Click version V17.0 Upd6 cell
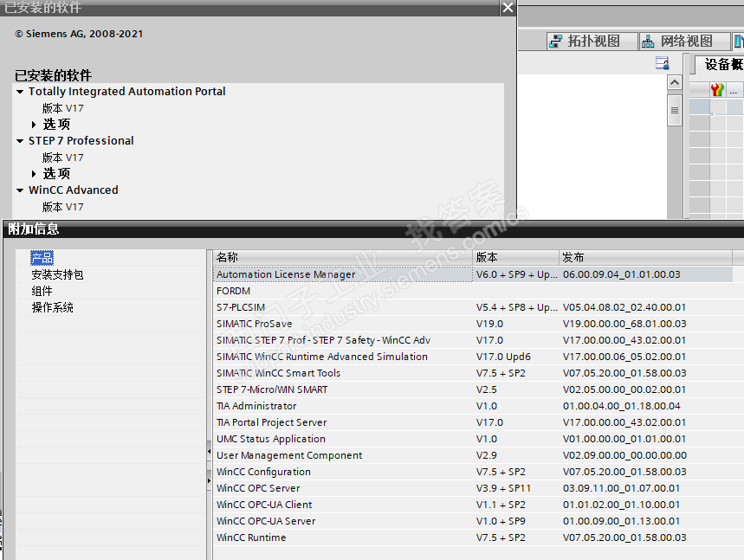Viewport: 744px width, 560px height. 503,357
